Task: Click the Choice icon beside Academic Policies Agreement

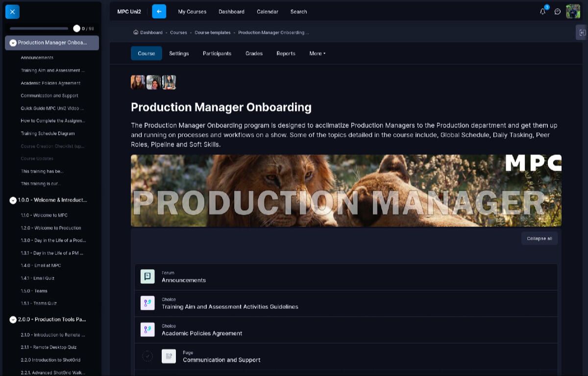Action: click(x=147, y=329)
